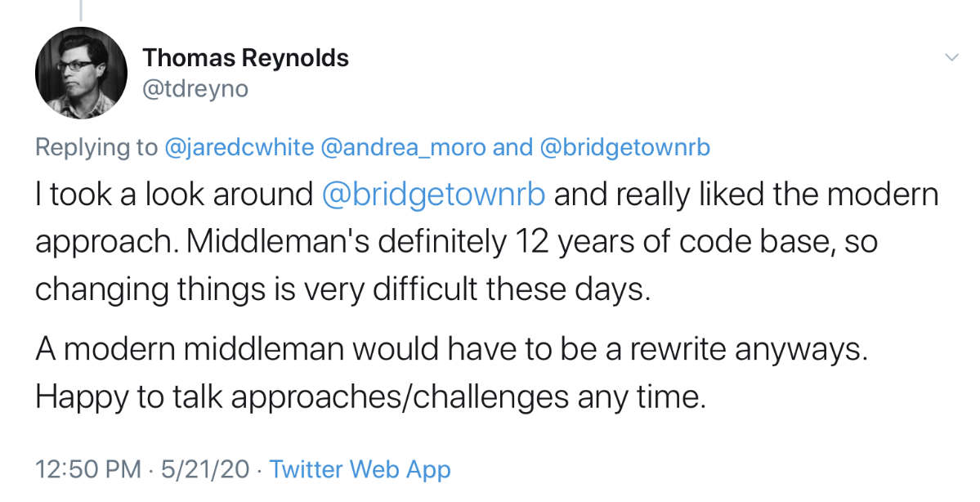Viewport: 980px width, 502px height.
Task: Click the 12:50 PM timestamp
Action: point(88,469)
